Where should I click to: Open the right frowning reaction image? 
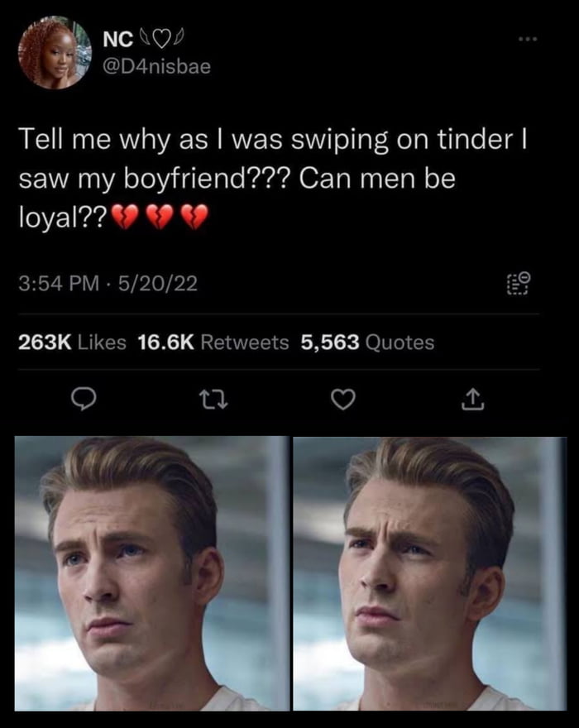tap(430, 573)
